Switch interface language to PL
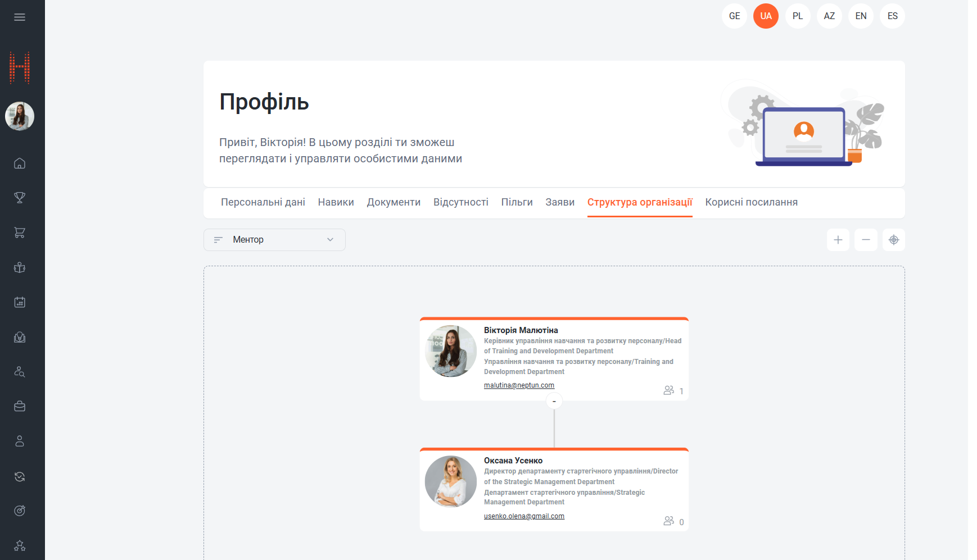The height and width of the screenshot is (560, 977). pos(797,16)
